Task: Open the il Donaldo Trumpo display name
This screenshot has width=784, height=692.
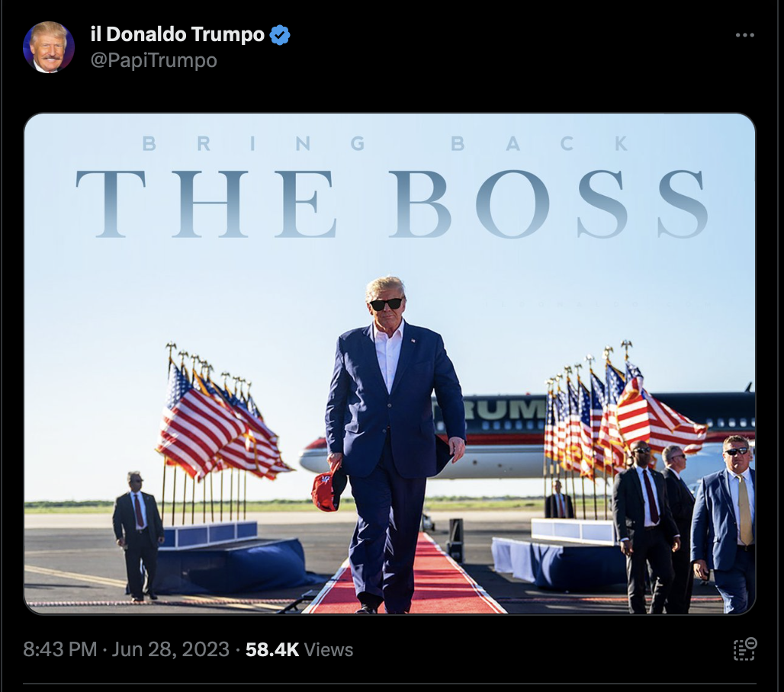Action: click(x=178, y=34)
